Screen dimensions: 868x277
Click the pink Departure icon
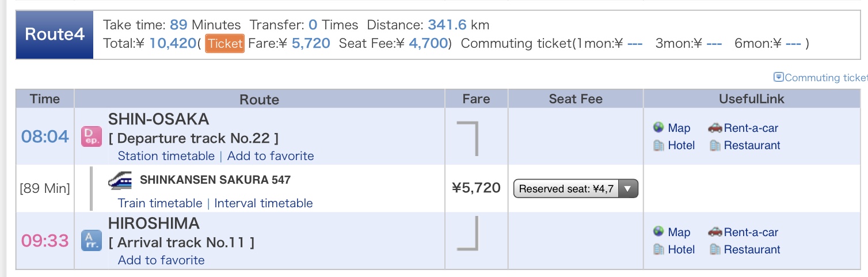[92, 136]
